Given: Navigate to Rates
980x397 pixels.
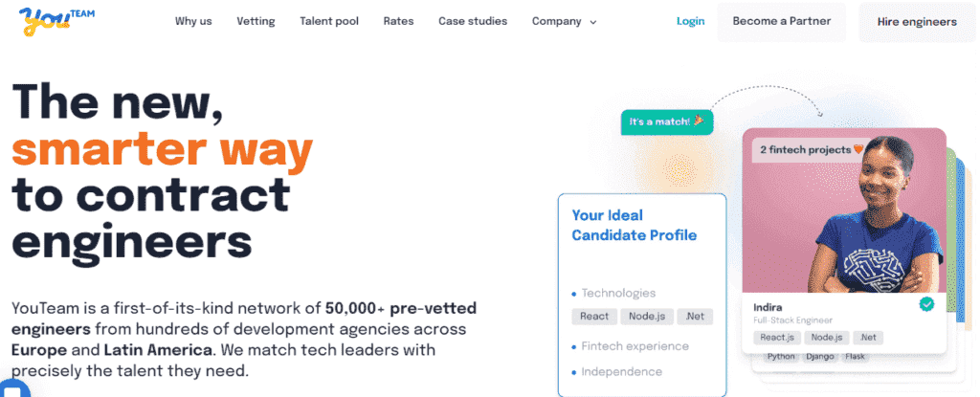Looking at the screenshot, I should pyautogui.click(x=399, y=21).
